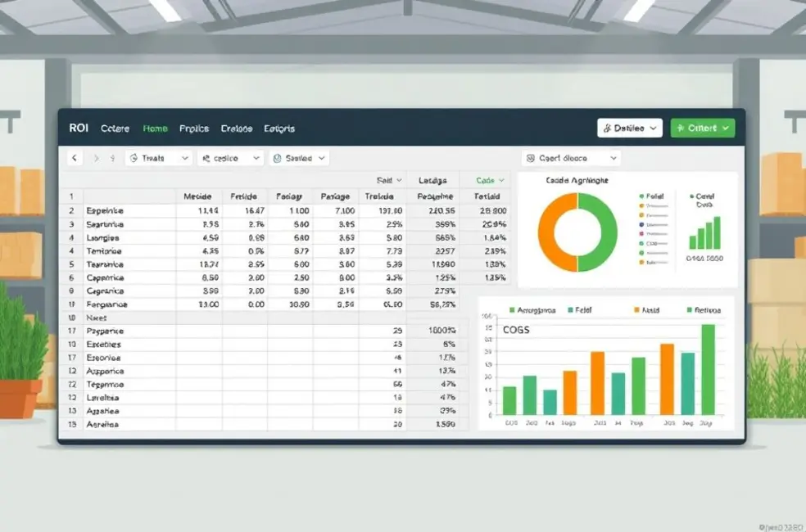
Task: Click the icon left of the Treats label
Action: (x=134, y=158)
